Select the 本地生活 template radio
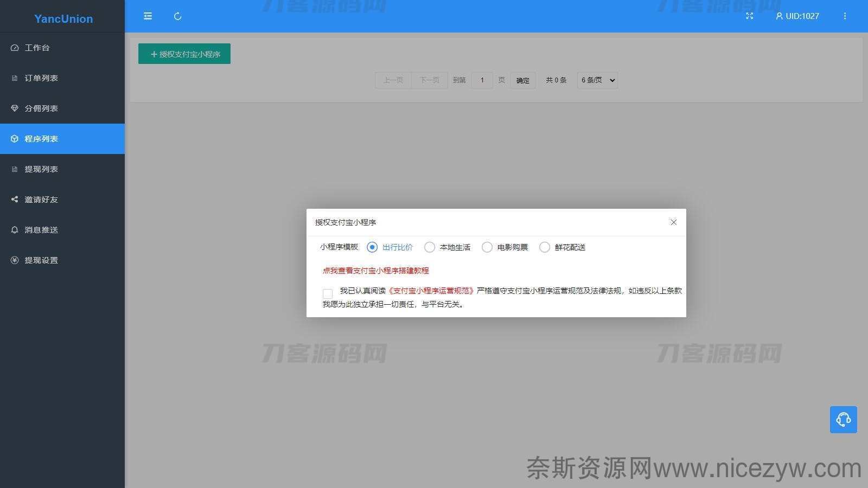The height and width of the screenshot is (488, 868). pyautogui.click(x=430, y=247)
